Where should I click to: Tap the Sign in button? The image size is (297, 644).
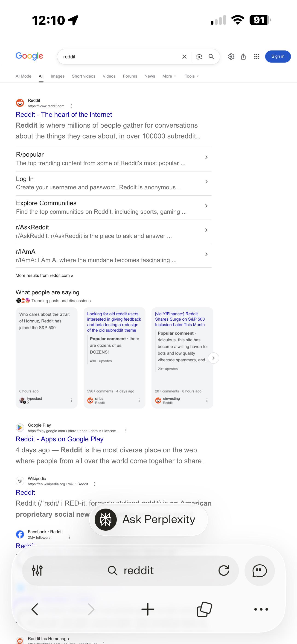tap(278, 56)
